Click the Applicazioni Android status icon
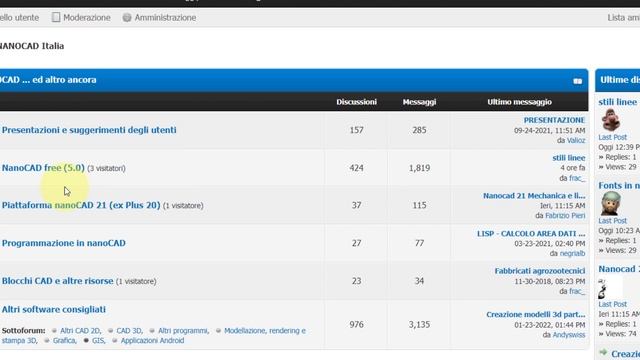 click(115, 340)
